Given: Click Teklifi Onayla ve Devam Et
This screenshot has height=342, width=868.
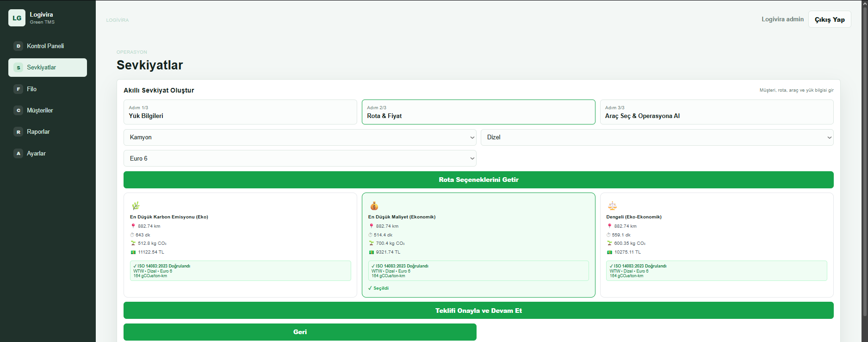Looking at the screenshot, I should pos(478,311).
